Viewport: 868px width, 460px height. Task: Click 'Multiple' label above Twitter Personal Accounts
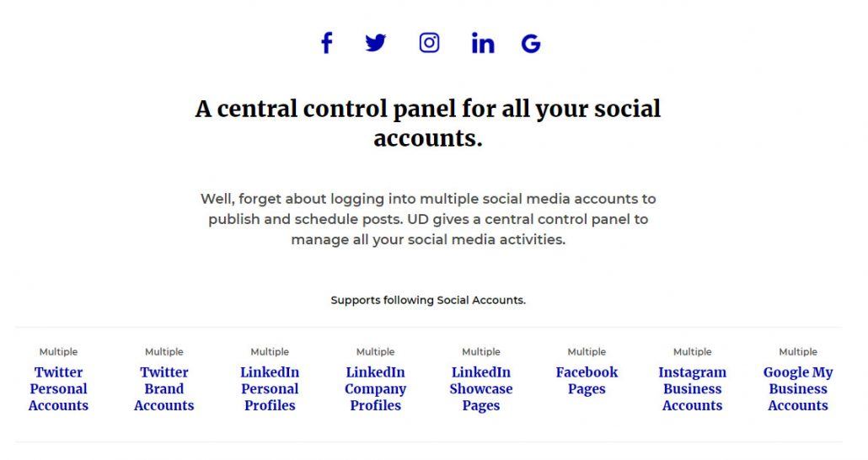pos(58,351)
